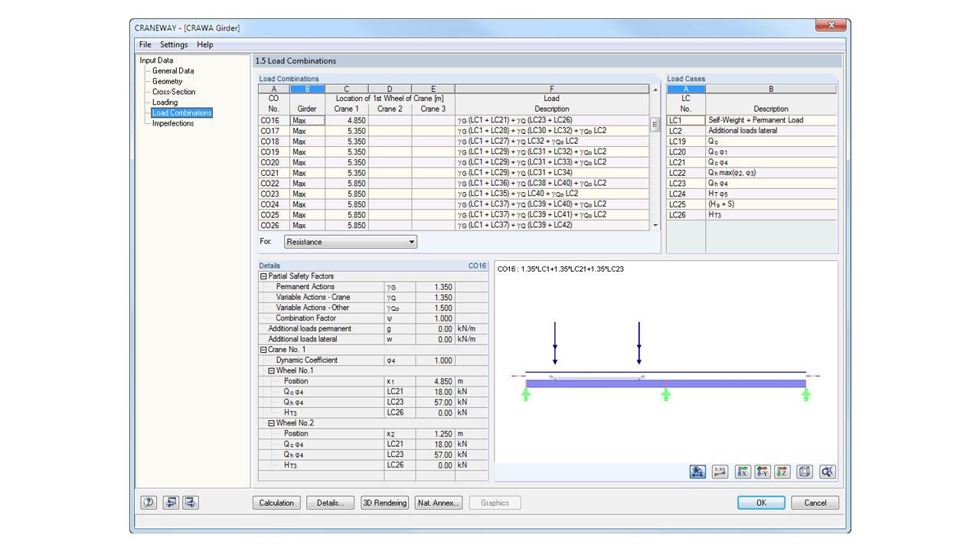
Task: Click the 4.850 Crane 1 location cell
Action: (346, 120)
